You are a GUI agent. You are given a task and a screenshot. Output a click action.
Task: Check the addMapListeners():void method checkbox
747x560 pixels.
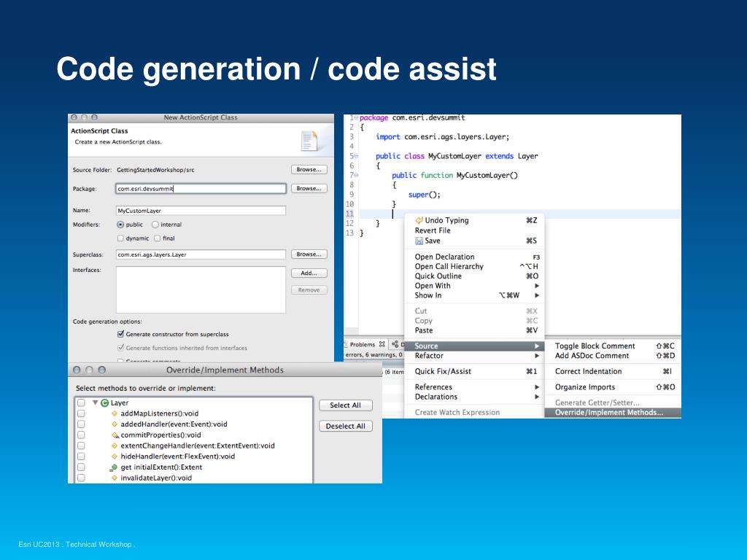coord(81,414)
